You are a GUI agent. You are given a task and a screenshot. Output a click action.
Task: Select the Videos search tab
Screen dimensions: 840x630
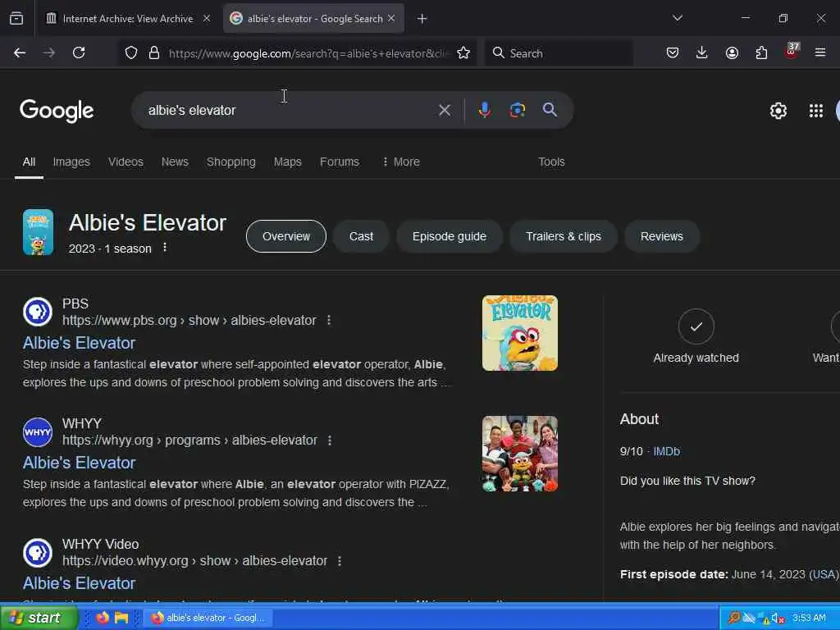click(x=126, y=162)
